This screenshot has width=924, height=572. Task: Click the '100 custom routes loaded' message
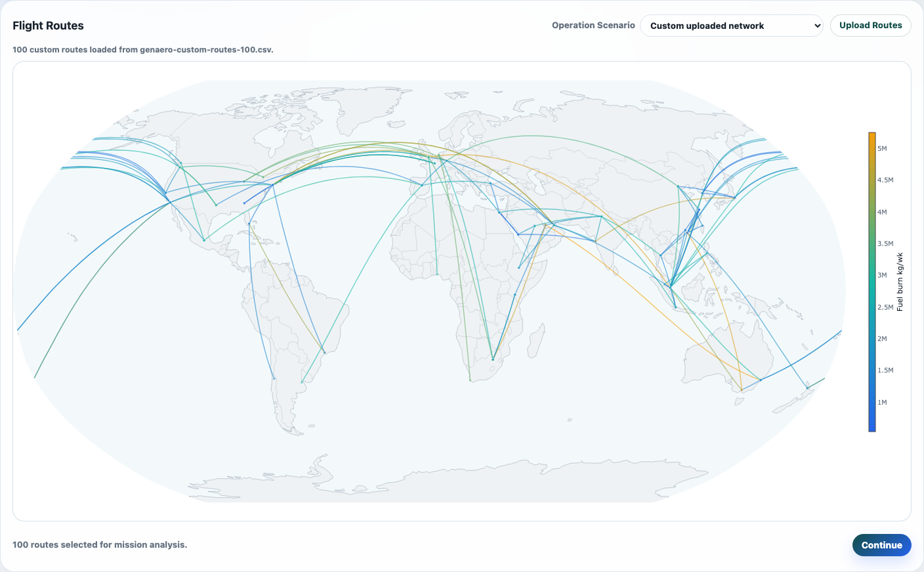tap(143, 50)
